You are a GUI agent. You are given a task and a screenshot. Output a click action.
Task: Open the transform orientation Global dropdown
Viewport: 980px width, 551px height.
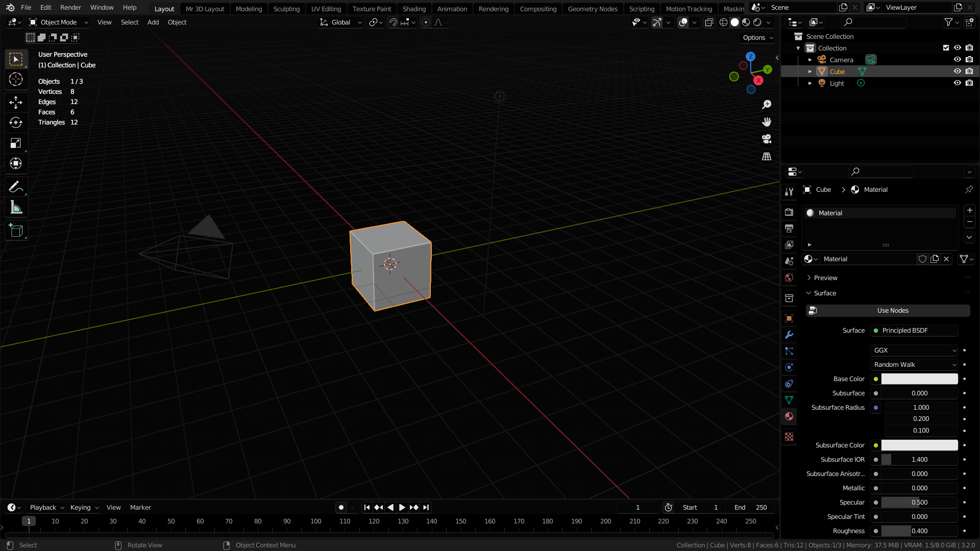coord(340,22)
